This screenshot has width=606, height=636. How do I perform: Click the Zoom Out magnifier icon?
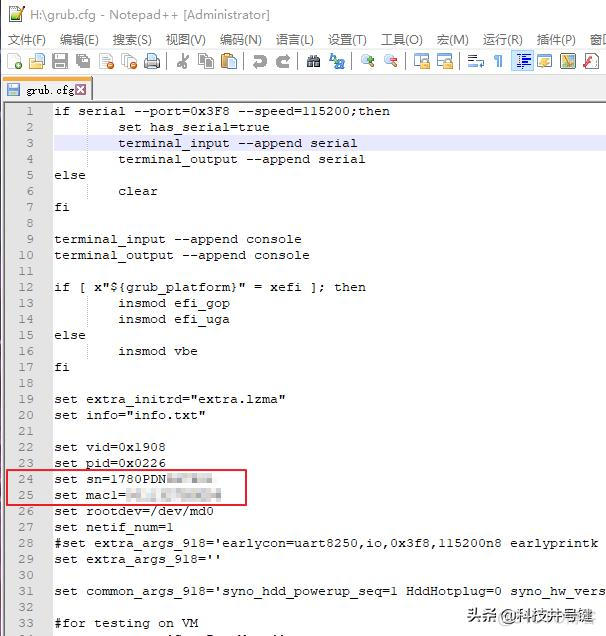click(x=391, y=61)
